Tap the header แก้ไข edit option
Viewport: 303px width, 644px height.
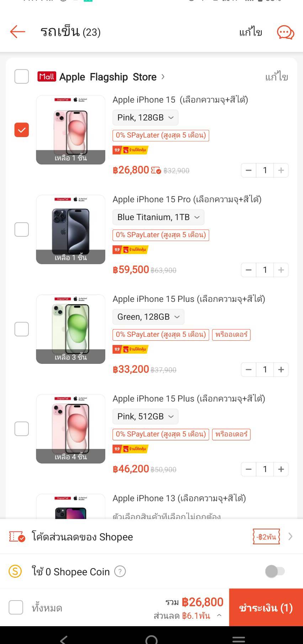[x=251, y=32]
